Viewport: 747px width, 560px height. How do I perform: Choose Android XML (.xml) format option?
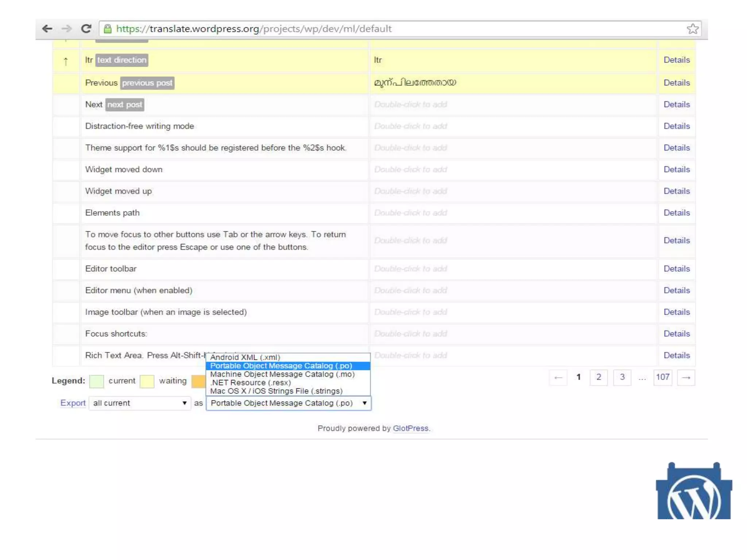[x=245, y=357]
